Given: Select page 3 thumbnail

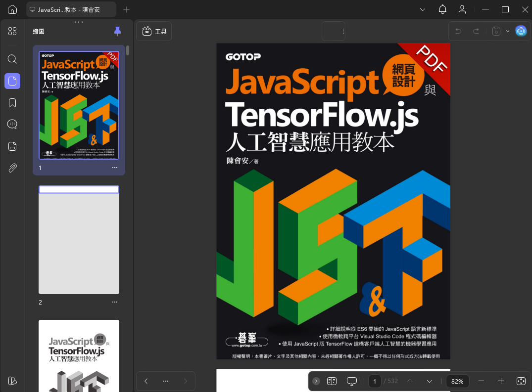Looking at the screenshot, I should [79, 356].
